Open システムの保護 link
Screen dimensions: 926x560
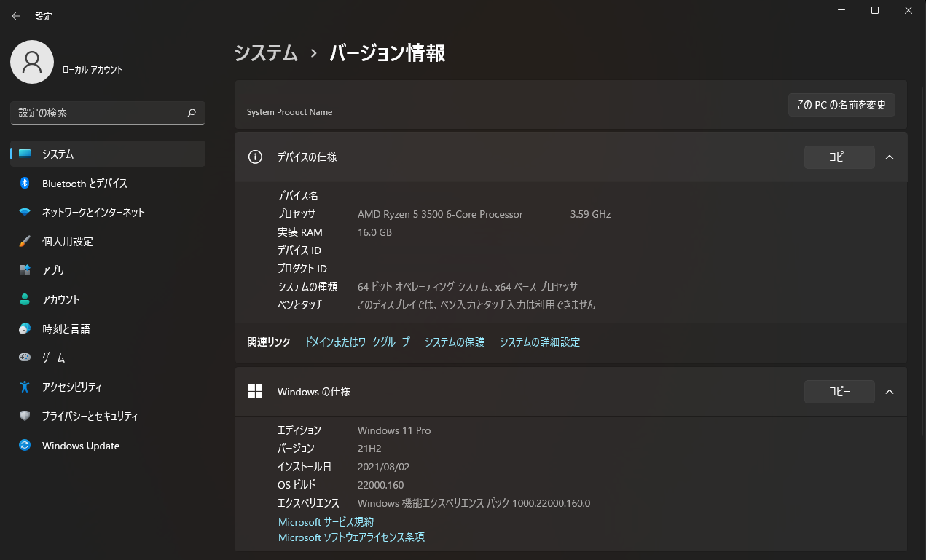coord(455,342)
